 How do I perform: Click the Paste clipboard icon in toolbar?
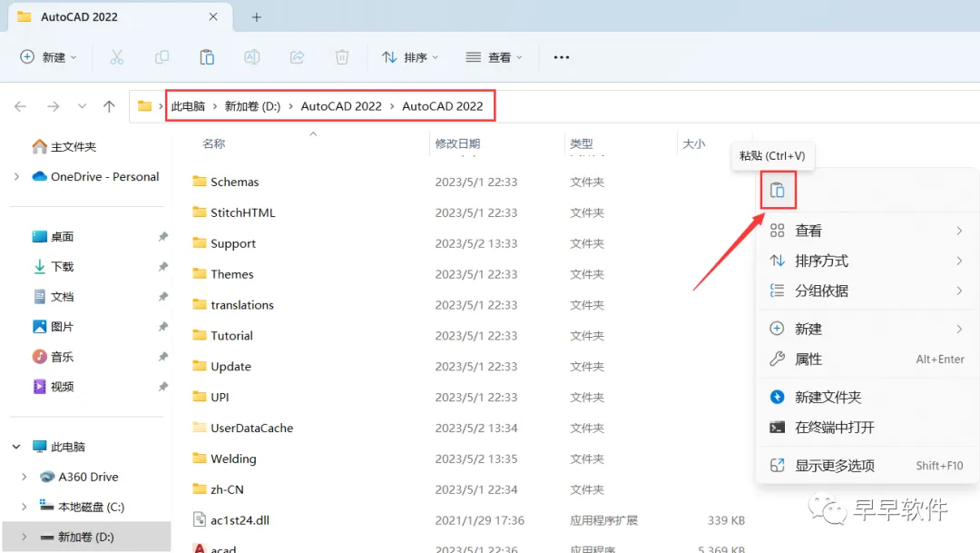tap(207, 57)
